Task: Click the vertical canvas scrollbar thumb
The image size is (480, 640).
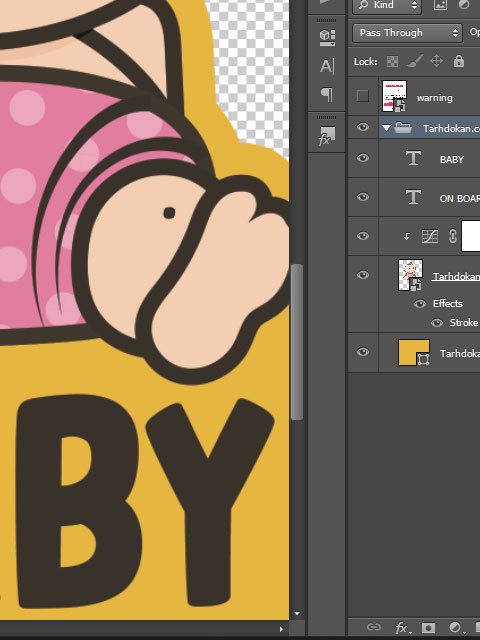Action: pos(297,342)
